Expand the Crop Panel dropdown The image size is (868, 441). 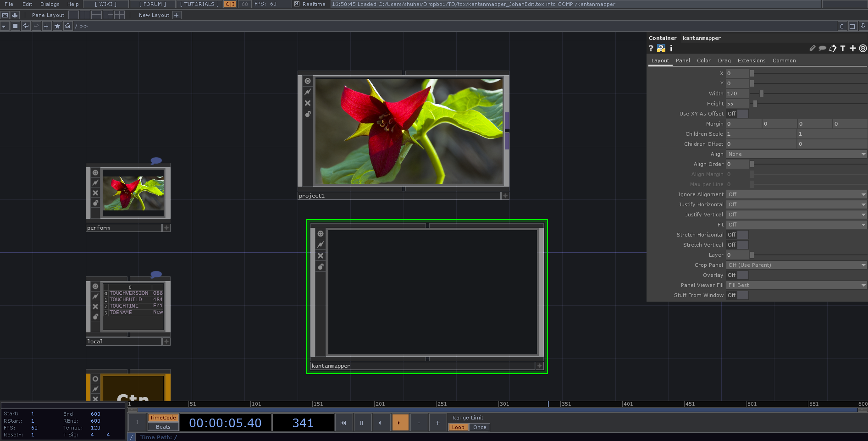click(x=796, y=265)
